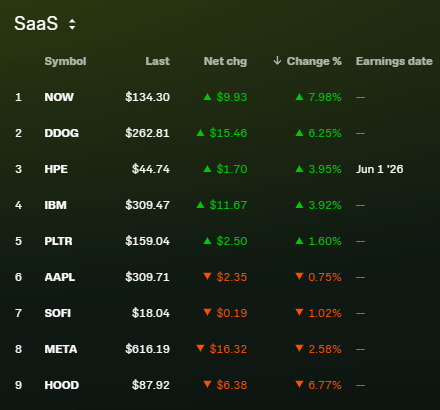440x410 pixels.
Task: Open the NOW ticker symbol
Action: (59, 97)
